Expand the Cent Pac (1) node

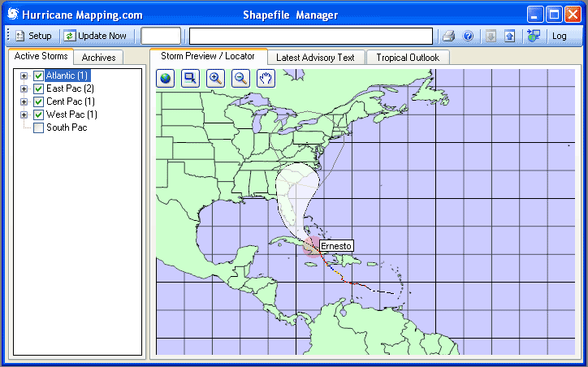[x=24, y=102]
